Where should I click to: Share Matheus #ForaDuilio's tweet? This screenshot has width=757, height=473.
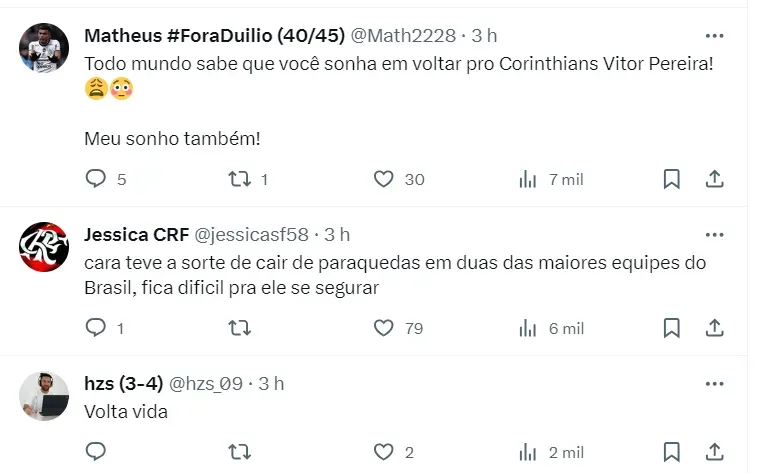click(715, 179)
